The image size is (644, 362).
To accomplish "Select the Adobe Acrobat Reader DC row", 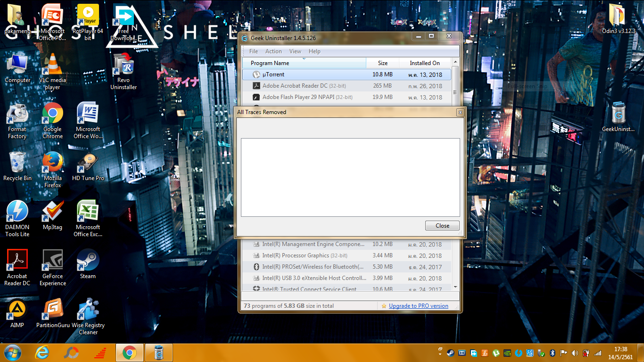I will click(x=347, y=86).
